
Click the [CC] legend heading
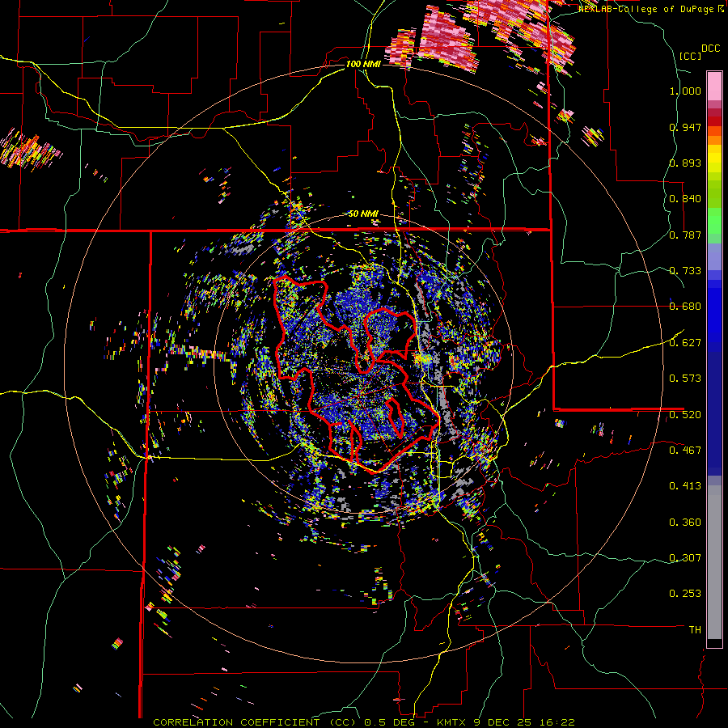689,56
